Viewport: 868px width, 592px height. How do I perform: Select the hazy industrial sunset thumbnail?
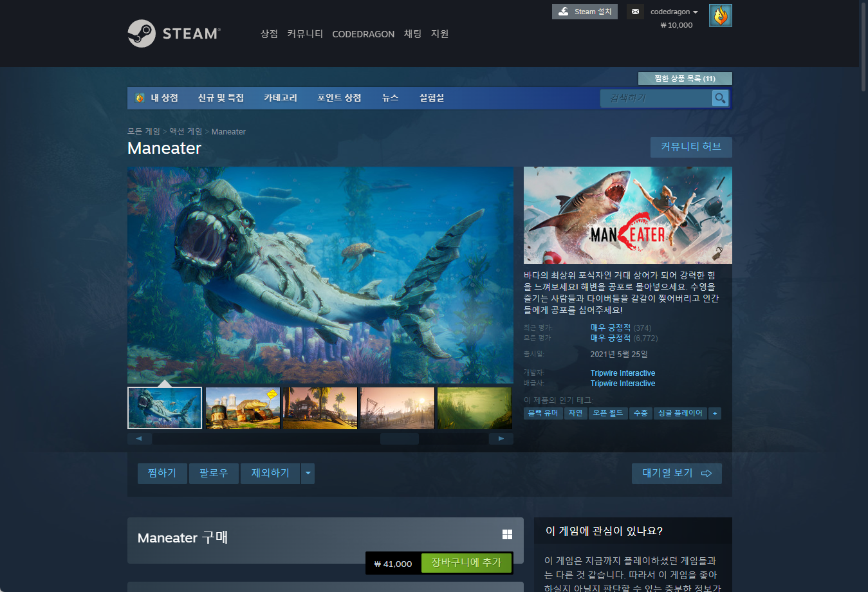click(x=397, y=408)
